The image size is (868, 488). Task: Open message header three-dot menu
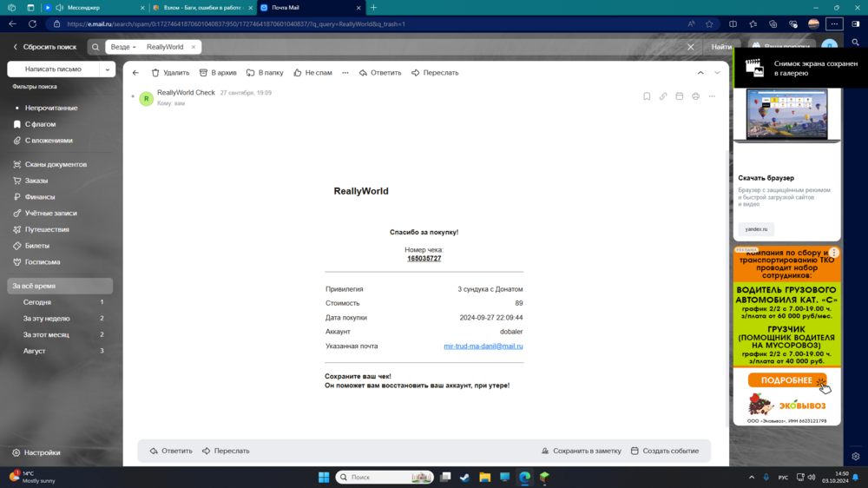pyautogui.click(x=712, y=96)
